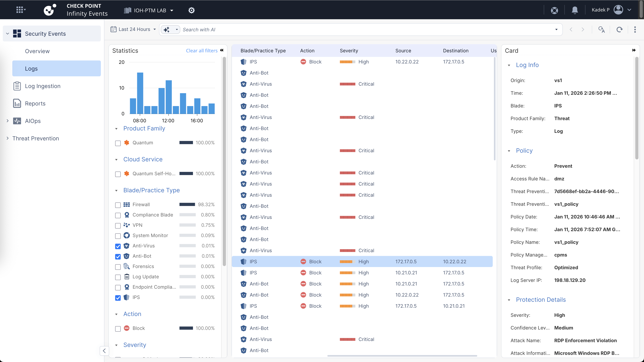Collapse Statistics panel with double-arrow icon
Viewport: 644px width, 362px height.
click(222, 50)
